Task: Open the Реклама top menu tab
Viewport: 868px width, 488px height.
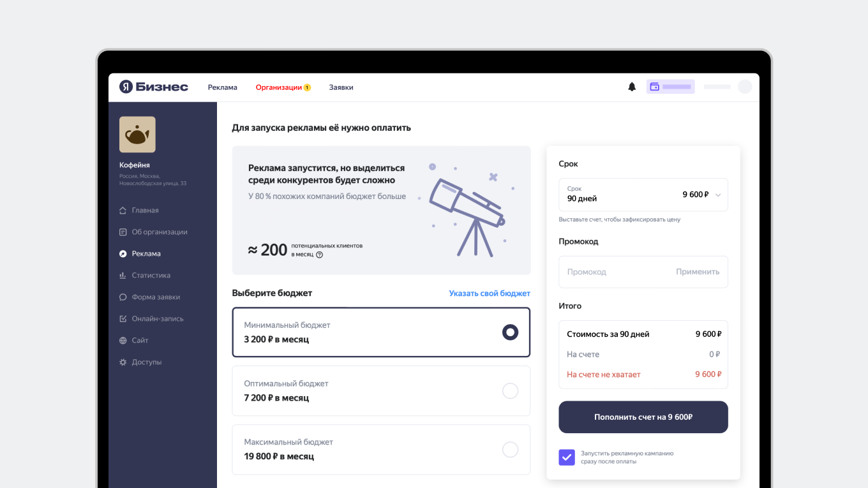Action: pos(223,87)
